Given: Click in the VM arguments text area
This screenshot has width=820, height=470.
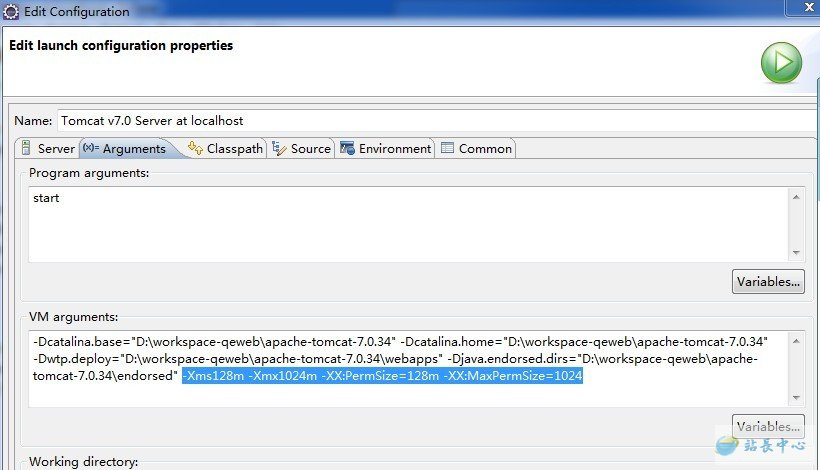Looking at the screenshot, I should (x=408, y=369).
